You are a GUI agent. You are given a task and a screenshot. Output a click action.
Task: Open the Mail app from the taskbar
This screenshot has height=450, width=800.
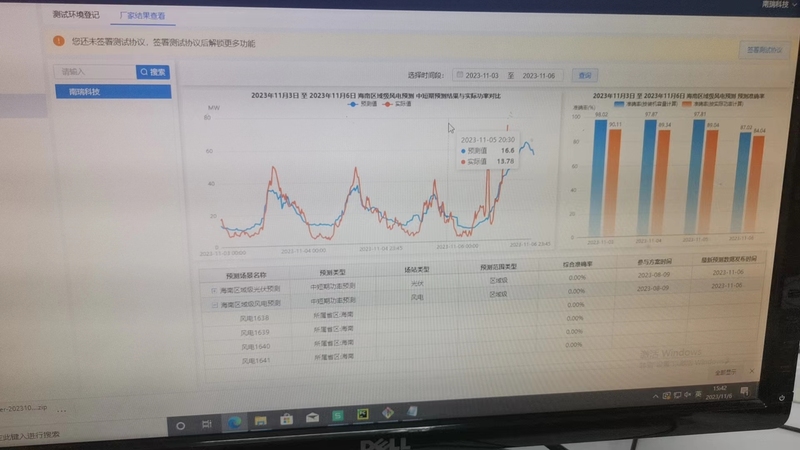pos(312,417)
